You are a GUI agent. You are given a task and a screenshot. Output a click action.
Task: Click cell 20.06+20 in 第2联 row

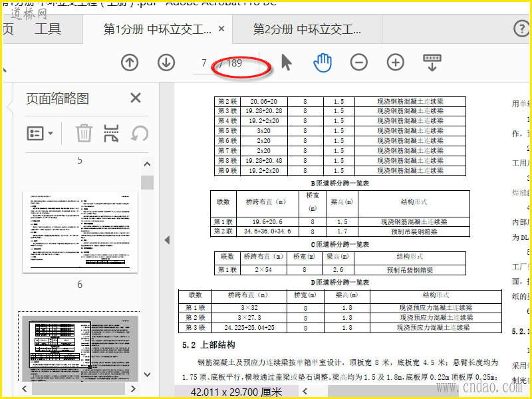click(263, 102)
